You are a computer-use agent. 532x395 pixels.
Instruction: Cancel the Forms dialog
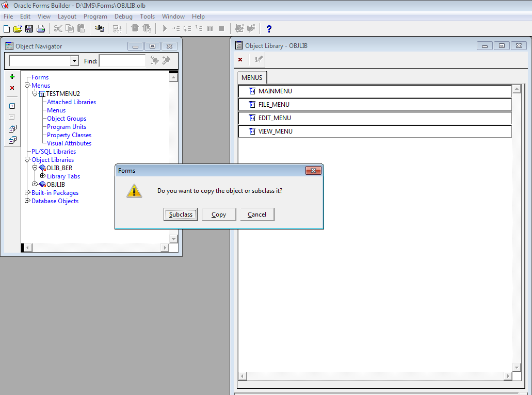pos(257,215)
